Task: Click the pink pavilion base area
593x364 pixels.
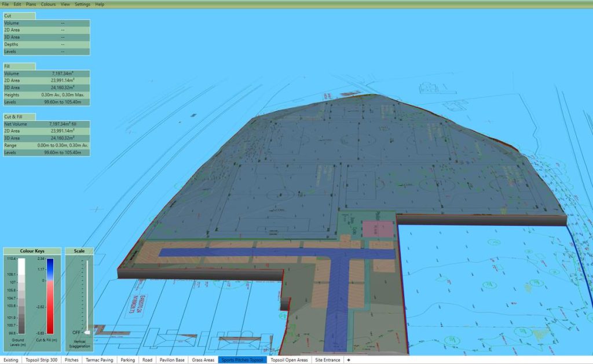Action: [x=378, y=229]
